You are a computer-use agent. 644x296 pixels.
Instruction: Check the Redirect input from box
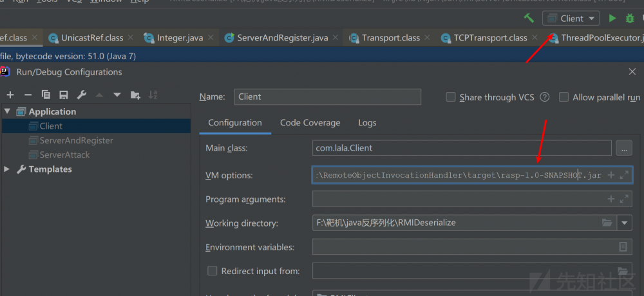212,271
